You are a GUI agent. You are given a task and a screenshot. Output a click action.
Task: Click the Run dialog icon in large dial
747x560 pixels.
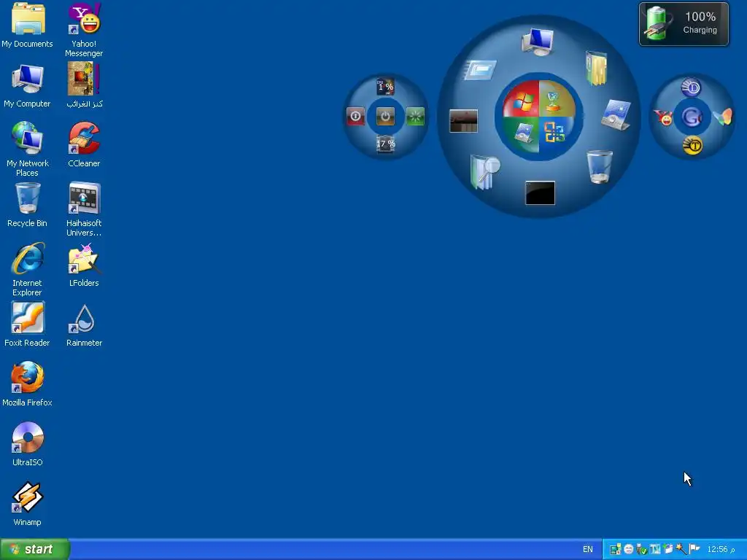pos(480,70)
